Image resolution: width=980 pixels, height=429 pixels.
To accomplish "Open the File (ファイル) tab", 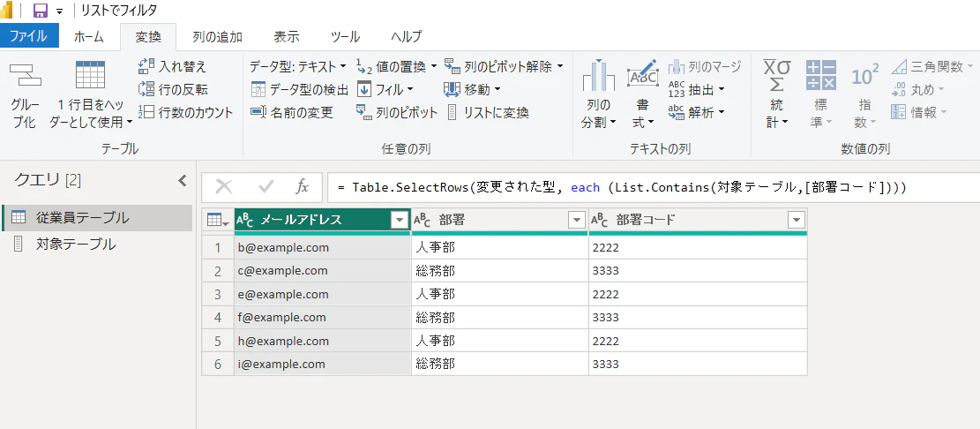I will (x=29, y=36).
